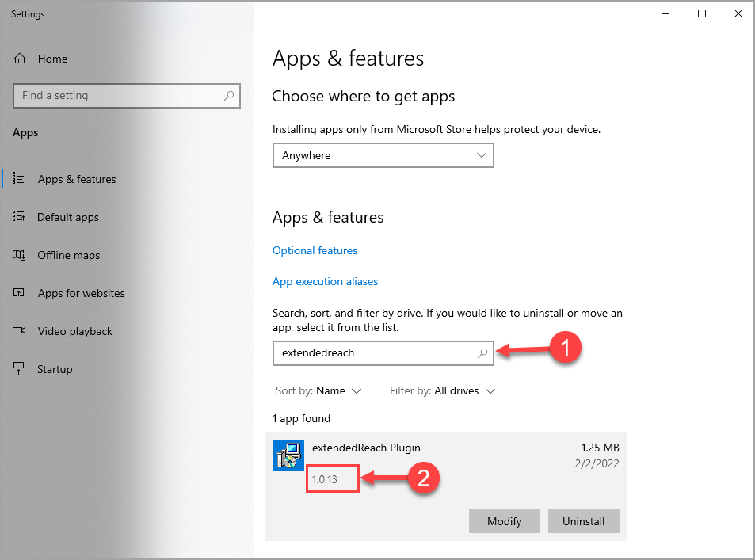Click the Apps for websites icon
The width and height of the screenshot is (755, 560).
coord(19,292)
